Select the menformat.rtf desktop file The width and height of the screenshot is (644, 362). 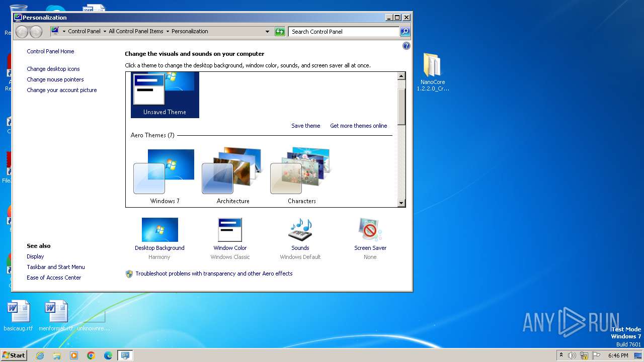pyautogui.click(x=56, y=316)
